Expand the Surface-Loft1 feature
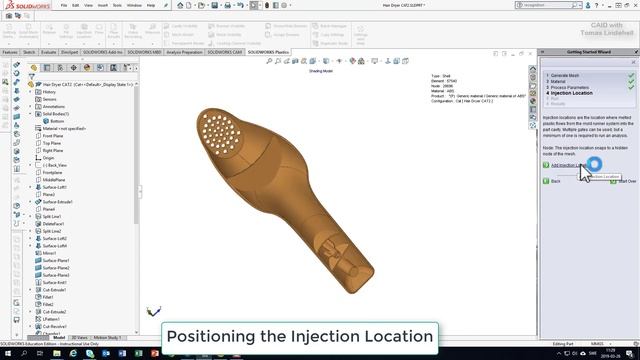The width and height of the screenshot is (640, 360). click(30, 187)
